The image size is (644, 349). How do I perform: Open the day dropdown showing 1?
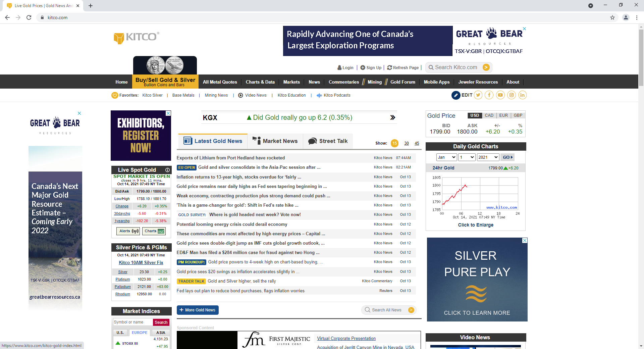(467, 157)
